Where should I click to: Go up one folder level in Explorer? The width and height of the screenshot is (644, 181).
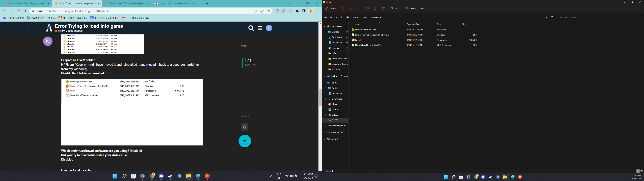(x=341, y=17)
